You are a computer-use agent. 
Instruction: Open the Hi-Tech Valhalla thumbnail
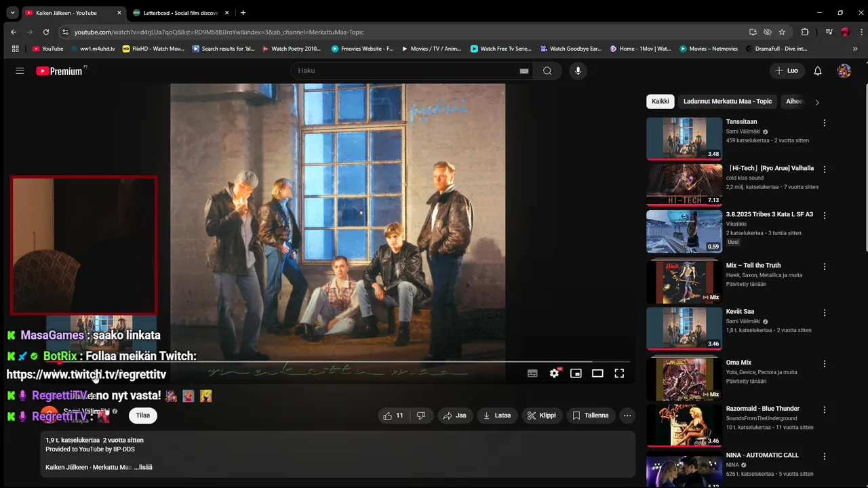click(x=684, y=185)
